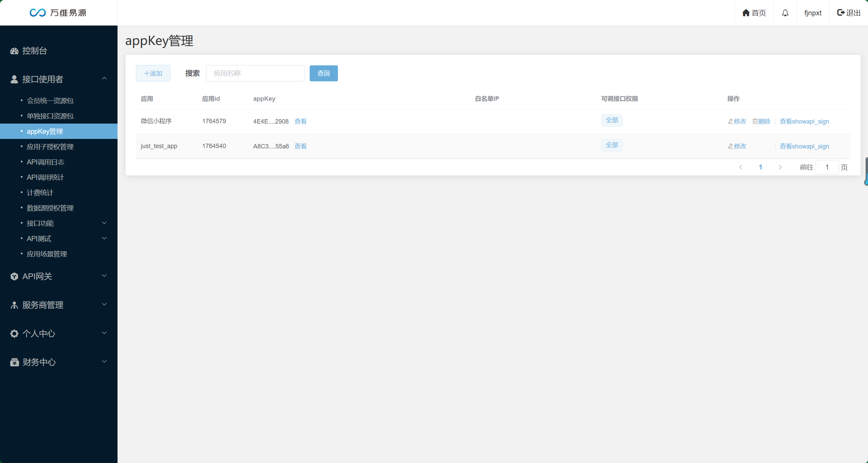The width and height of the screenshot is (868, 463).
Task: Click the +添加 button
Action: tap(153, 74)
